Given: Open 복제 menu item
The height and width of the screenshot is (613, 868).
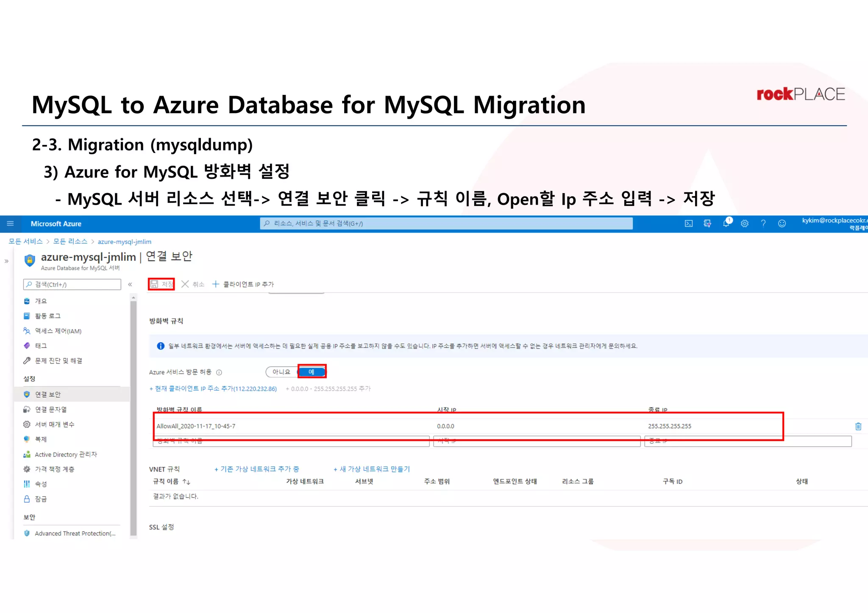Looking at the screenshot, I should 41,439.
